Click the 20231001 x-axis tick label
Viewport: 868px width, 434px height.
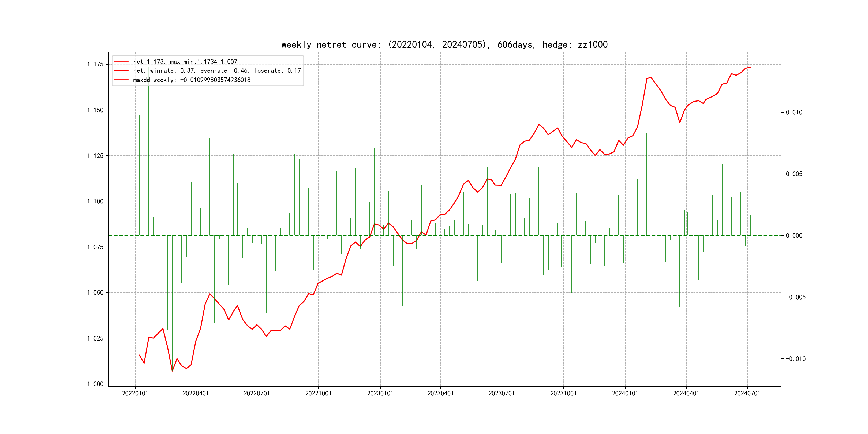click(563, 393)
